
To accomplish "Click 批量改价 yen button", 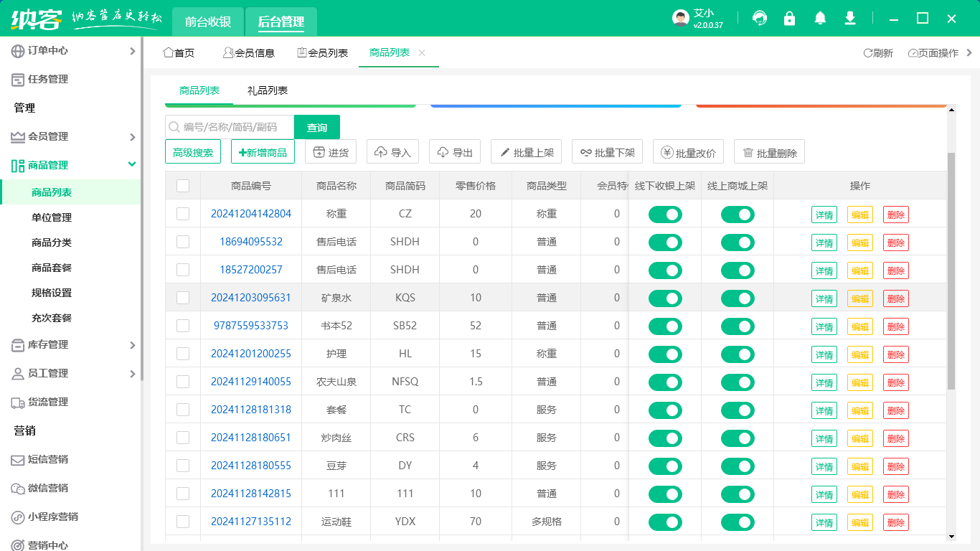I will tap(689, 152).
